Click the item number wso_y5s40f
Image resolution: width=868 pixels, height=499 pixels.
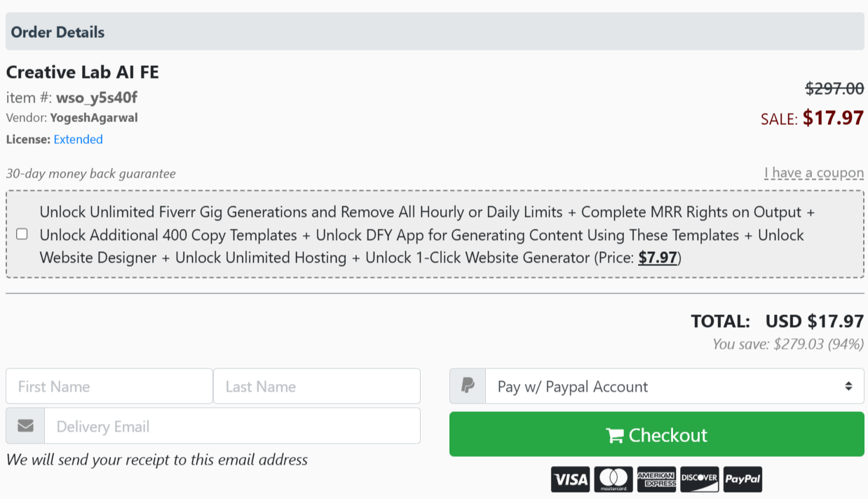tap(97, 98)
